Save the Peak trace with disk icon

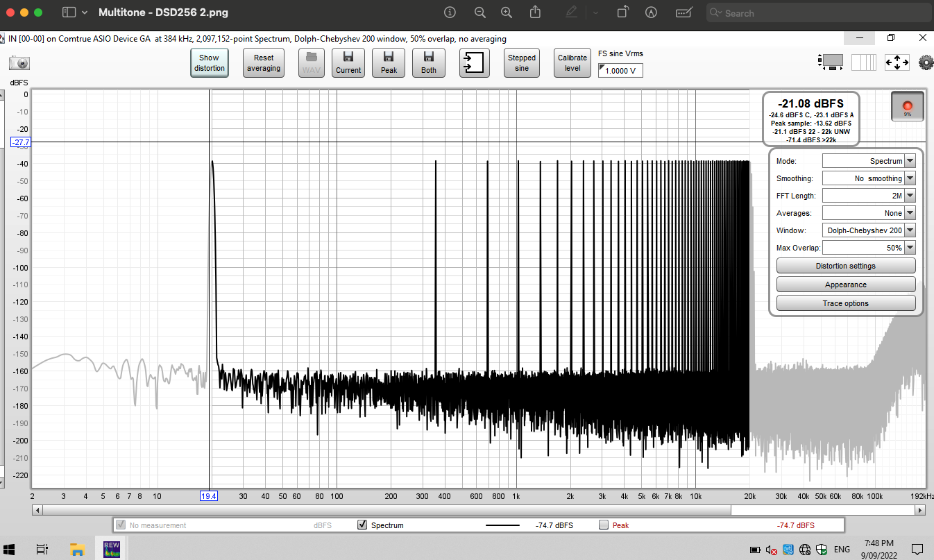pyautogui.click(x=389, y=62)
